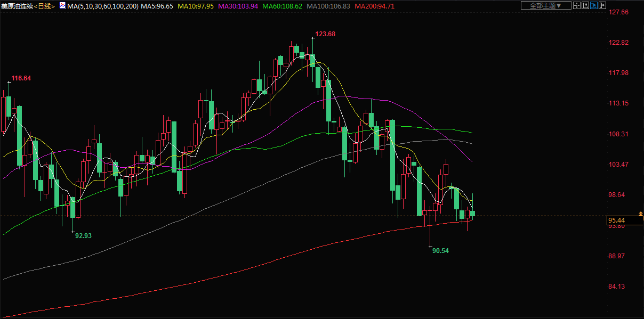644x319 pixels.
Task: Select the gray MA100:106.83 legend
Action: pos(328,5)
